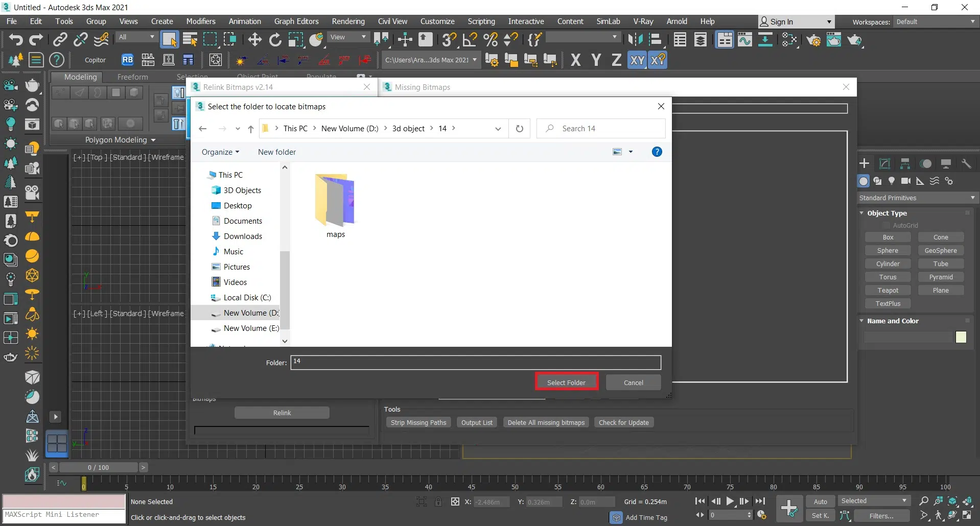Open the Render Setup teapot icon

[x=813, y=40]
